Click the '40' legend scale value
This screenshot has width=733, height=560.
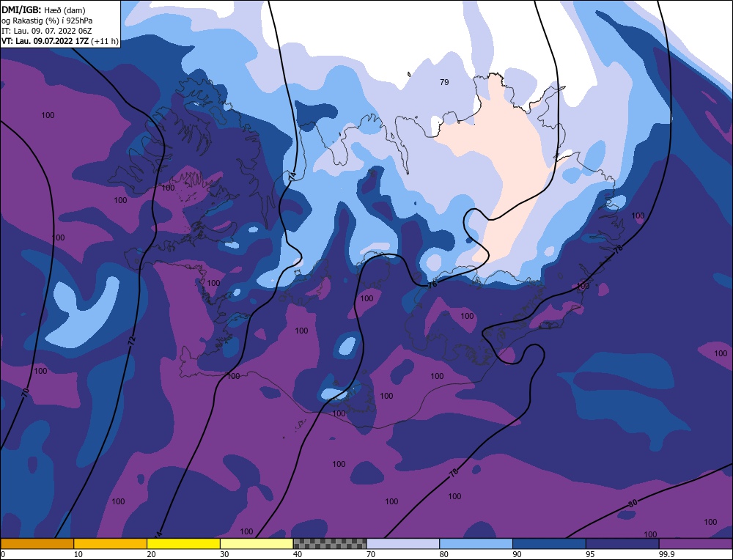(298, 554)
